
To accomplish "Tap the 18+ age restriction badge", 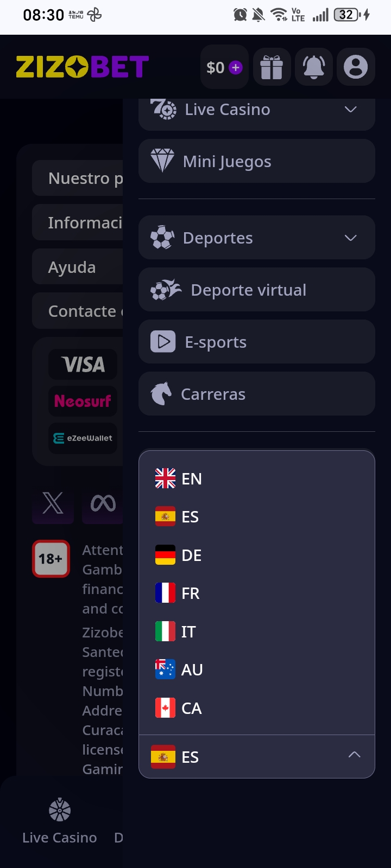I will tap(51, 559).
